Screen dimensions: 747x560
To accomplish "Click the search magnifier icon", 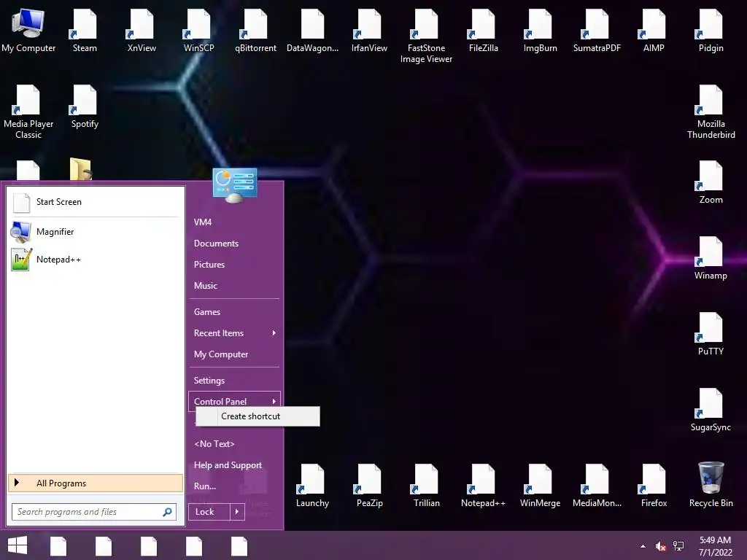I will (x=167, y=512).
